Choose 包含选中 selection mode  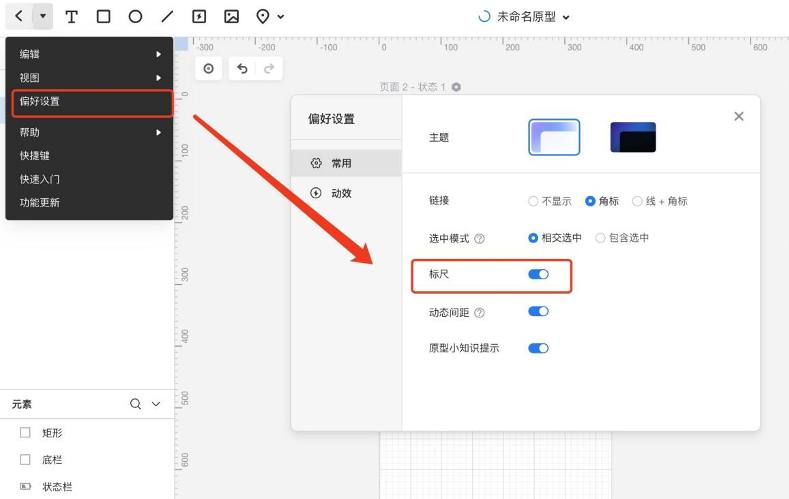point(600,238)
